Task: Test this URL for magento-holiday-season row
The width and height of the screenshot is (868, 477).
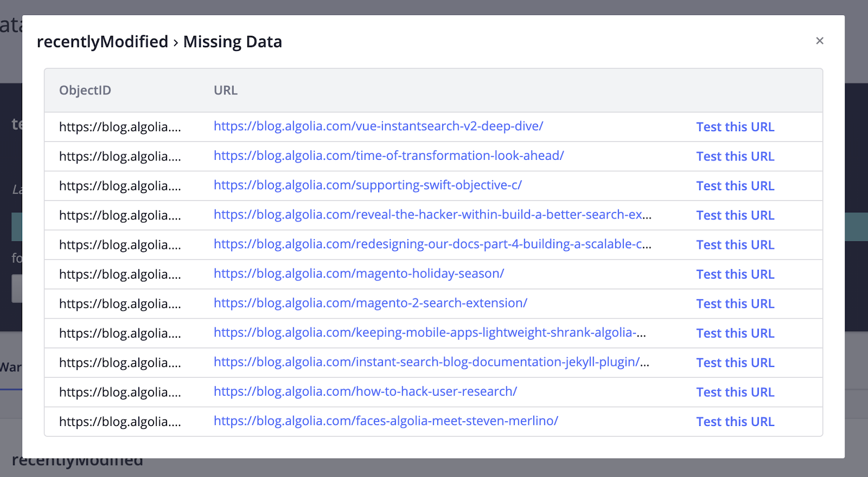Action: pos(735,274)
